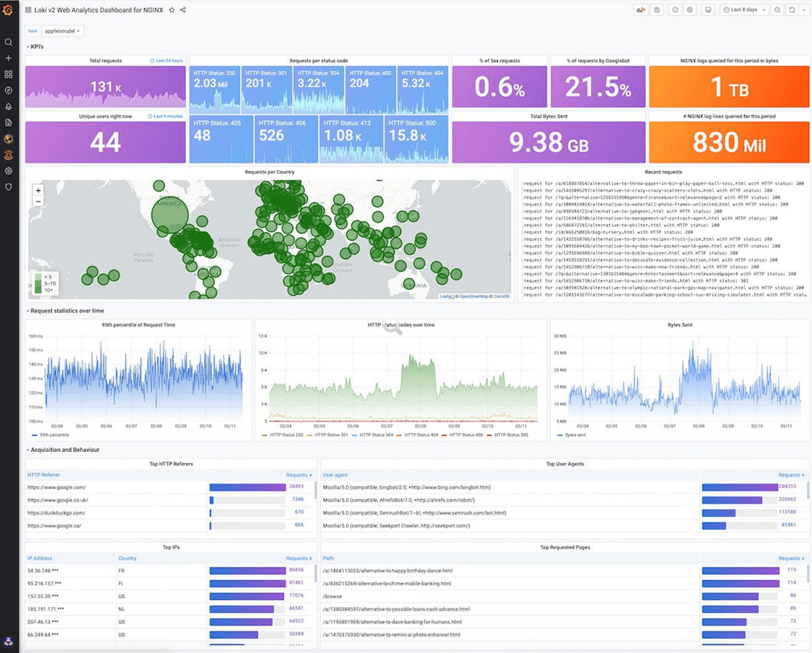Share the dashboard via share icon
812x653 pixels.
183,10
